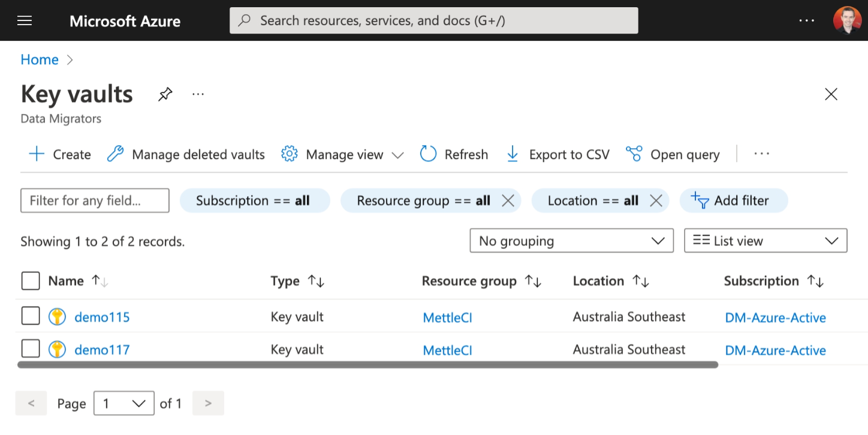This screenshot has height=435, width=868.
Task: Expand the No grouping dropdown
Action: (571, 241)
